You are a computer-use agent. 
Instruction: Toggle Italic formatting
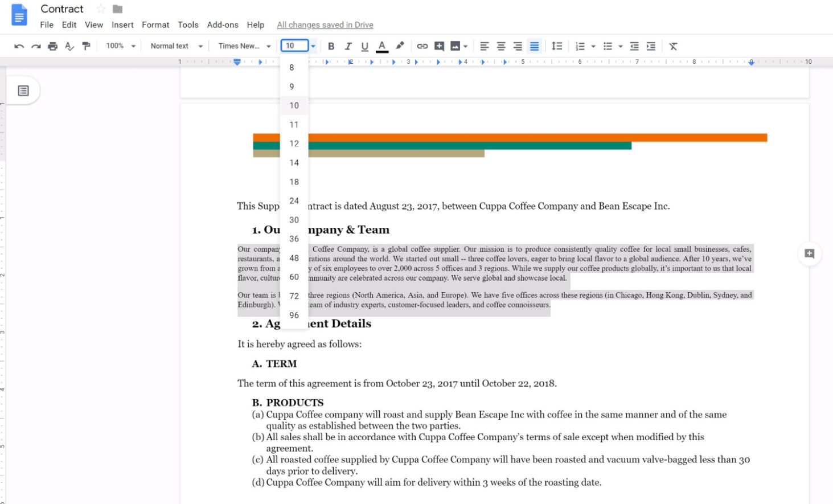(348, 46)
